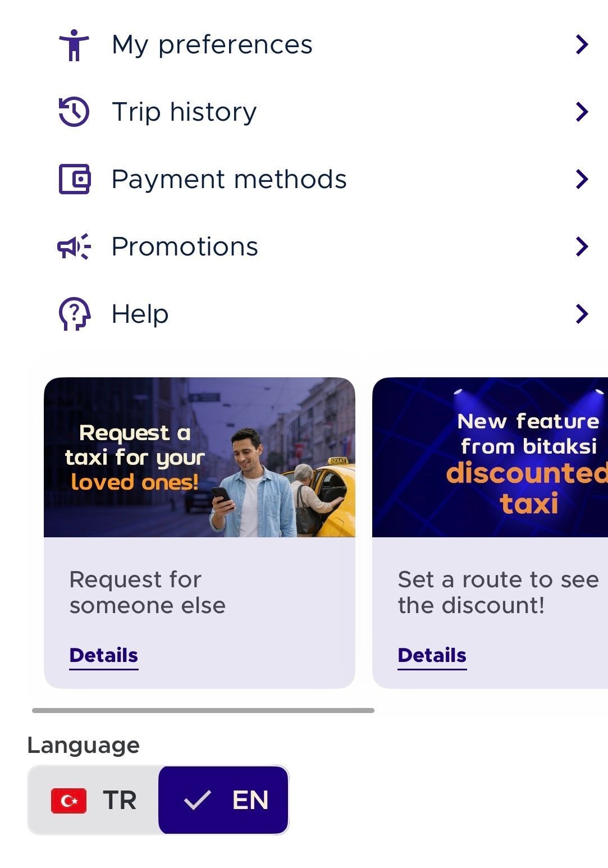
Task: Tap the 'Request a taxi for loved ones' banner
Action: pos(199,458)
